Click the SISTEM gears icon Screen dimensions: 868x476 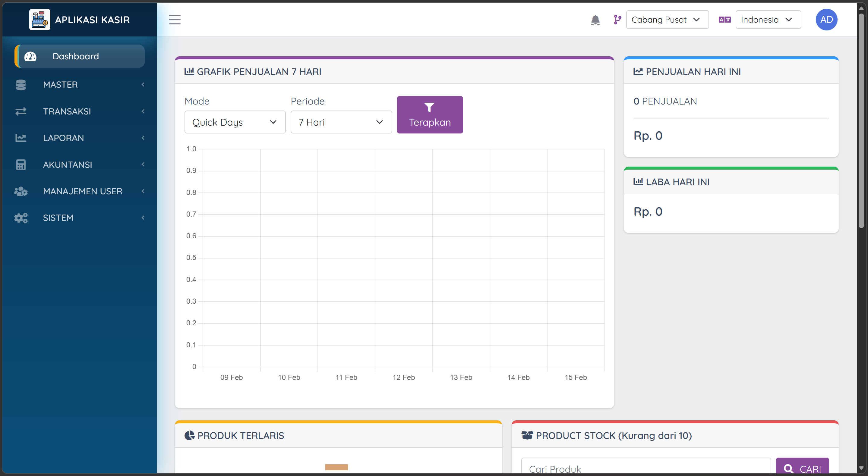point(21,218)
